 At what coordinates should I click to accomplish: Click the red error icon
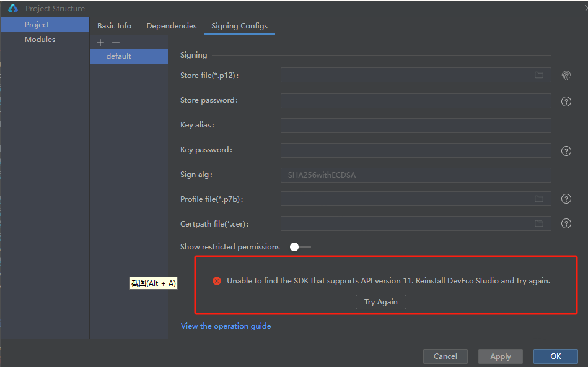click(217, 281)
